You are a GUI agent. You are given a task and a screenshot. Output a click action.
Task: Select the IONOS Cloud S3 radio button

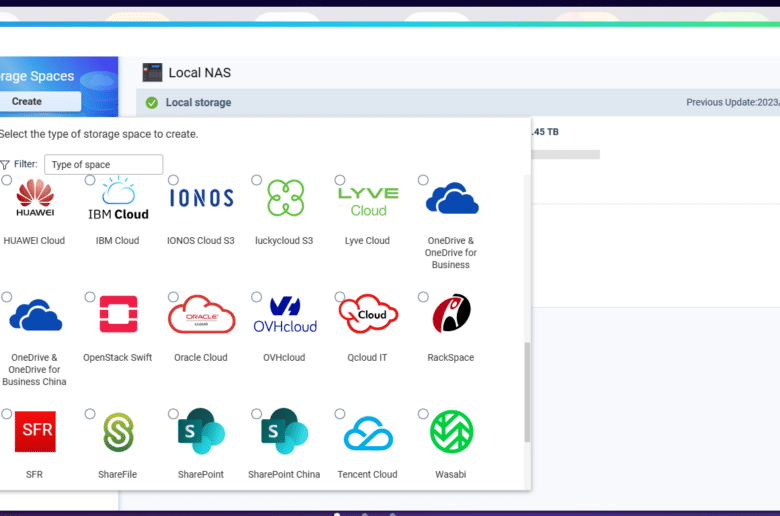(173, 180)
